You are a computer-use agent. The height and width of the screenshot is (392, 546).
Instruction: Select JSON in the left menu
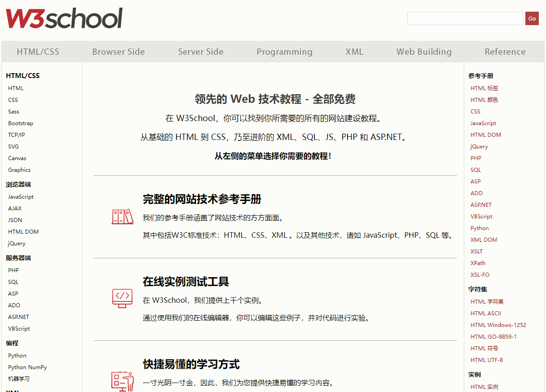15,220
